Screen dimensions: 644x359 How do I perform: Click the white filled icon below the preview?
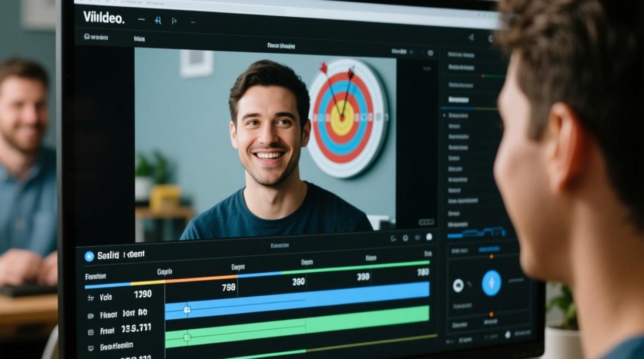point(429,237)
